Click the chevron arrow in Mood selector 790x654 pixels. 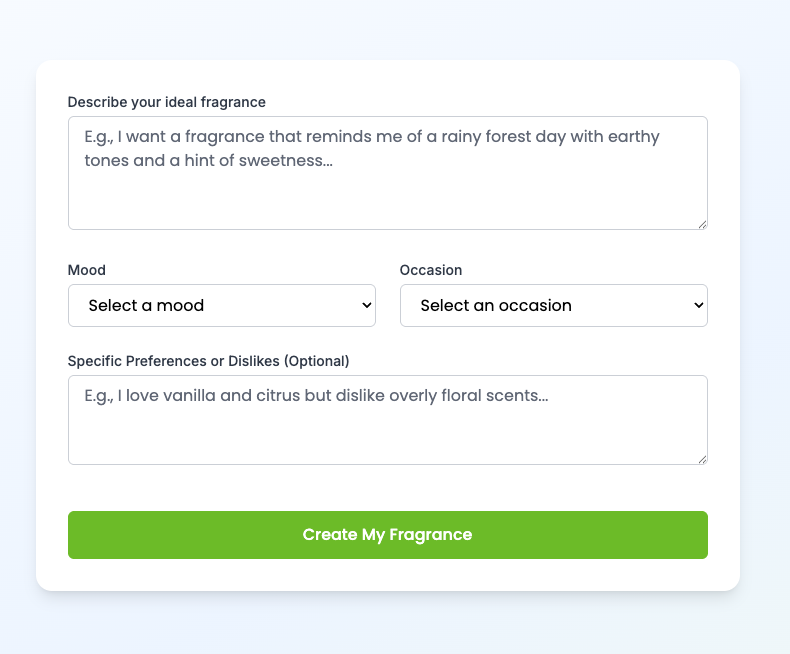tap(364, 306)
